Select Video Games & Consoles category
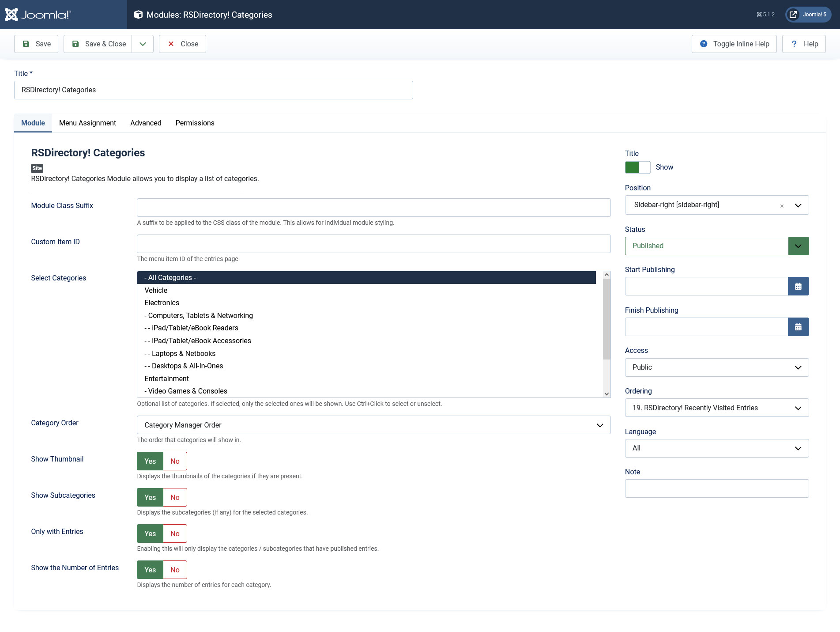 366,391
